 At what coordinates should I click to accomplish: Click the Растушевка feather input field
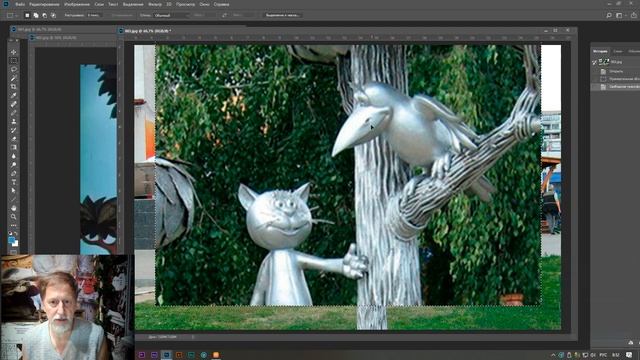[x=94, y=15]
